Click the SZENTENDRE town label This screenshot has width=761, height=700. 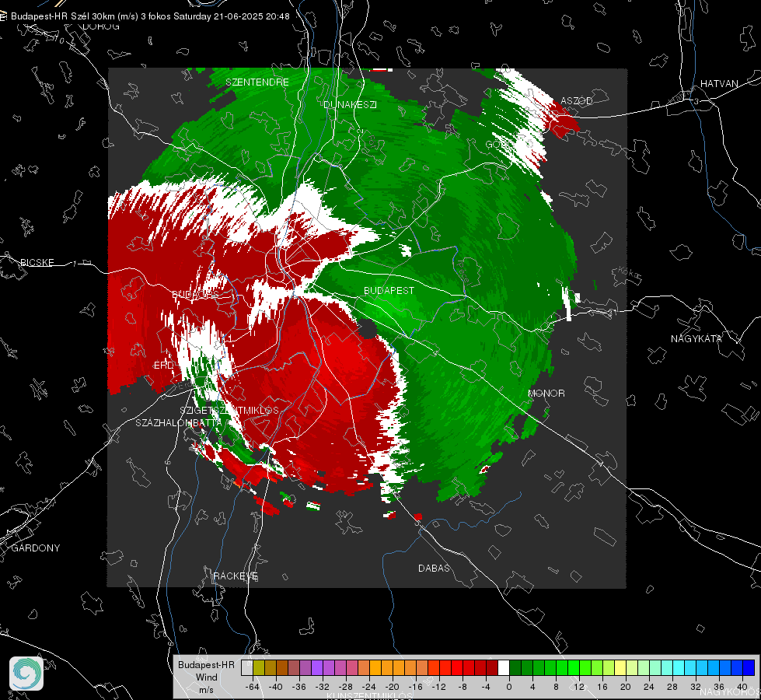[x=257, y=82]
